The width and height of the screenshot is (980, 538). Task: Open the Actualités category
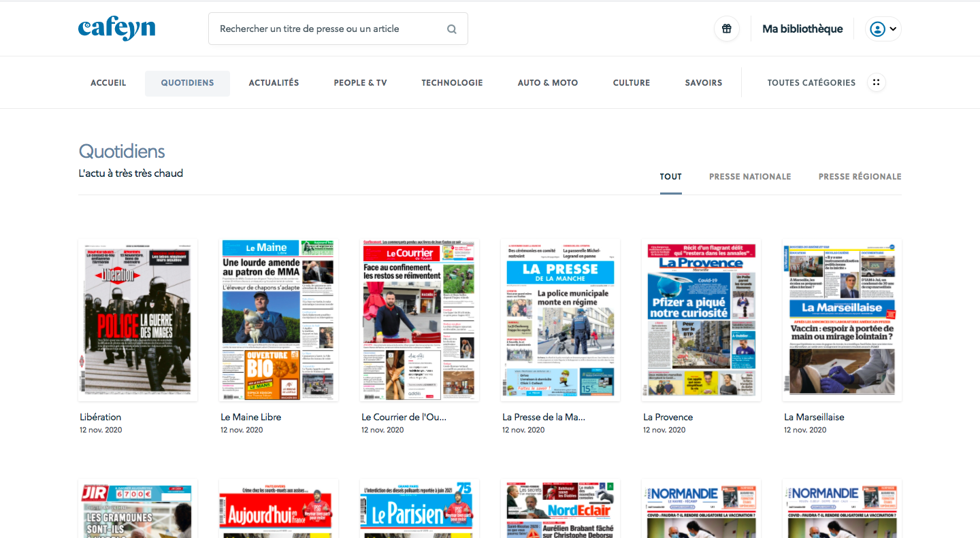[x=274, y=83]
